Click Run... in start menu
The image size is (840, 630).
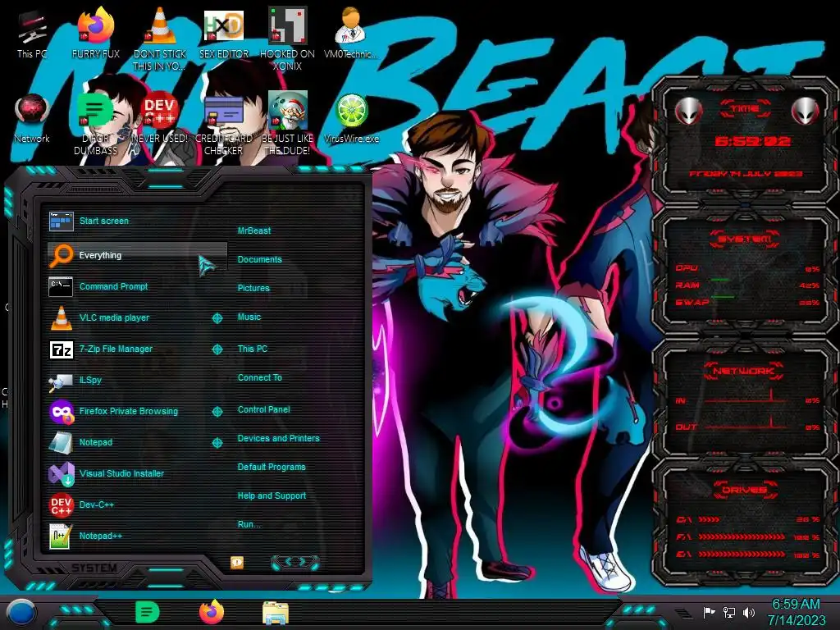249,524
